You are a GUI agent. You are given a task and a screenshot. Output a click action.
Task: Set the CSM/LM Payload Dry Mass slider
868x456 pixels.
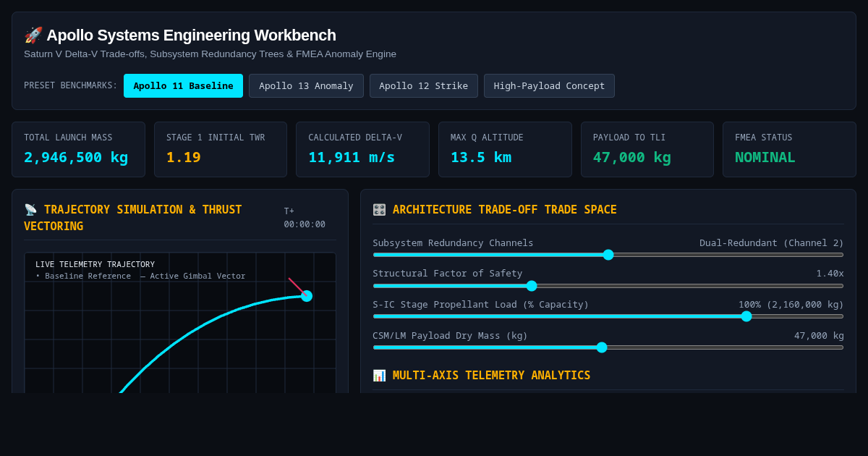point(608,347)
